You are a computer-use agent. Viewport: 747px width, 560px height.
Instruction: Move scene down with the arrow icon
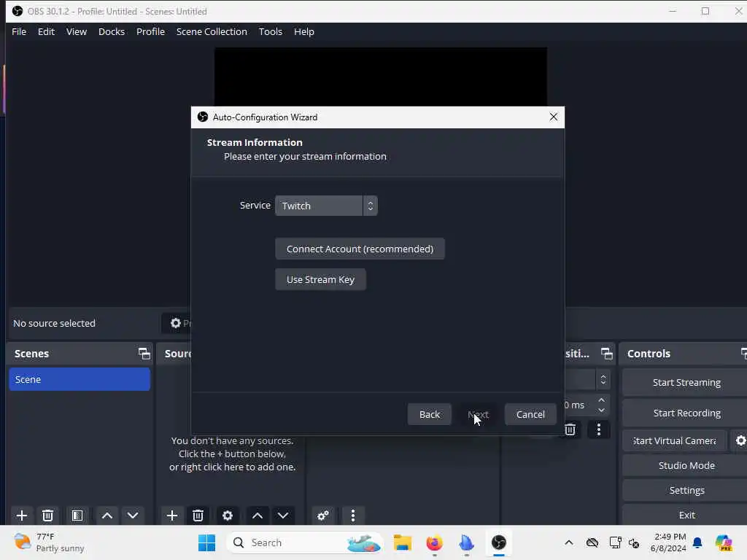pyautogui.click(x=133, y=516)
